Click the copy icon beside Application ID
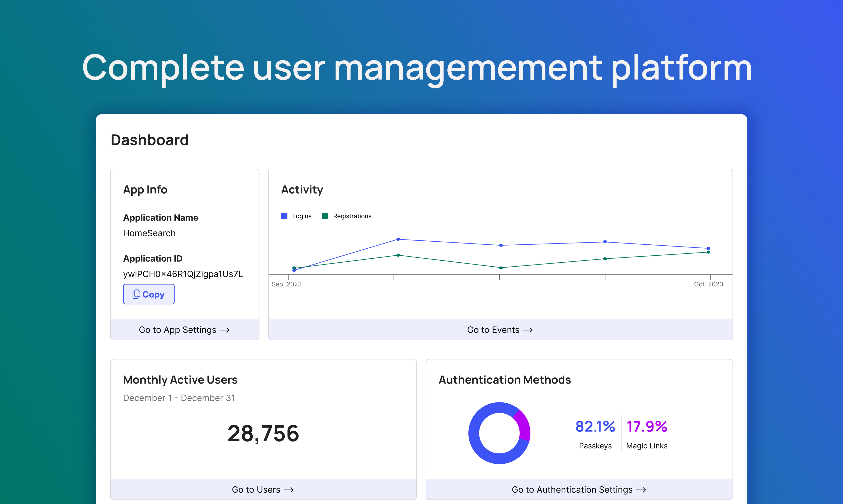The height and width of the screenshot is (504, 843). point(136,294)
